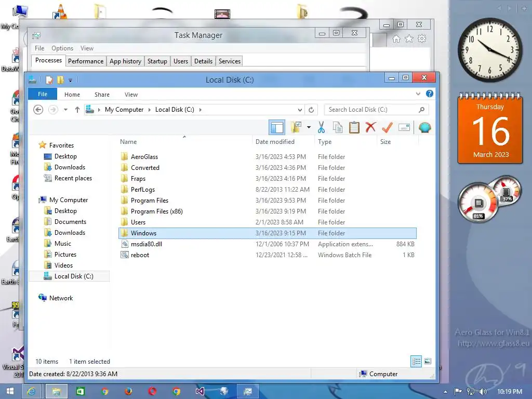This screenshot has width=532, height=399.
Task: Click the Windows Start button
Action: [10, 391]
